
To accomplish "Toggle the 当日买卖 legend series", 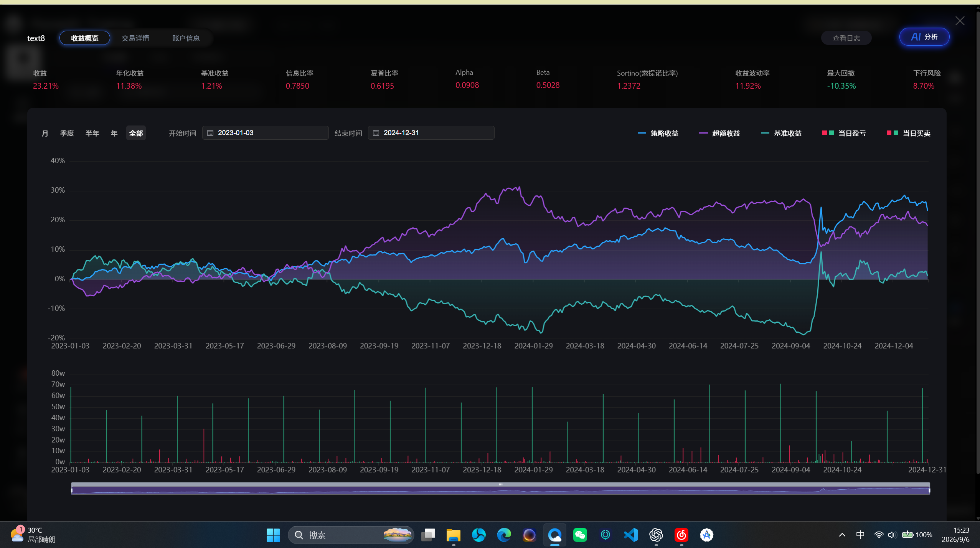I will [908, 133].
